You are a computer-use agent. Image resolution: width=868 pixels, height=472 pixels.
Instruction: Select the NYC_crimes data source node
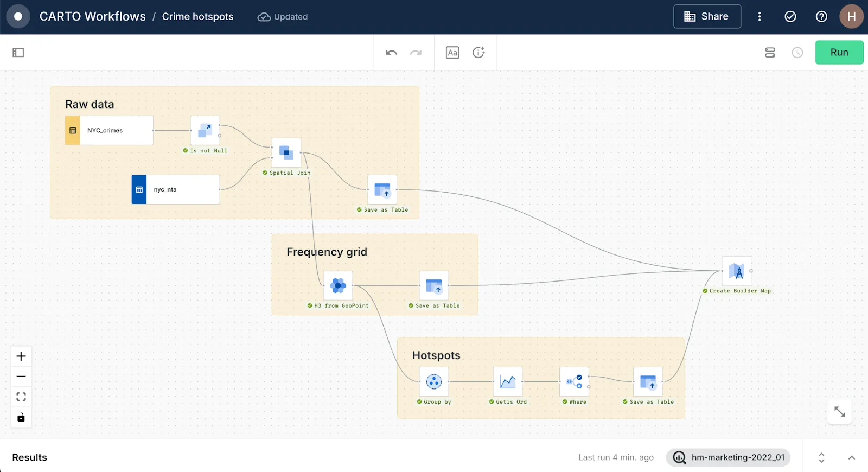pyautogui.click(x=109, y=130)
